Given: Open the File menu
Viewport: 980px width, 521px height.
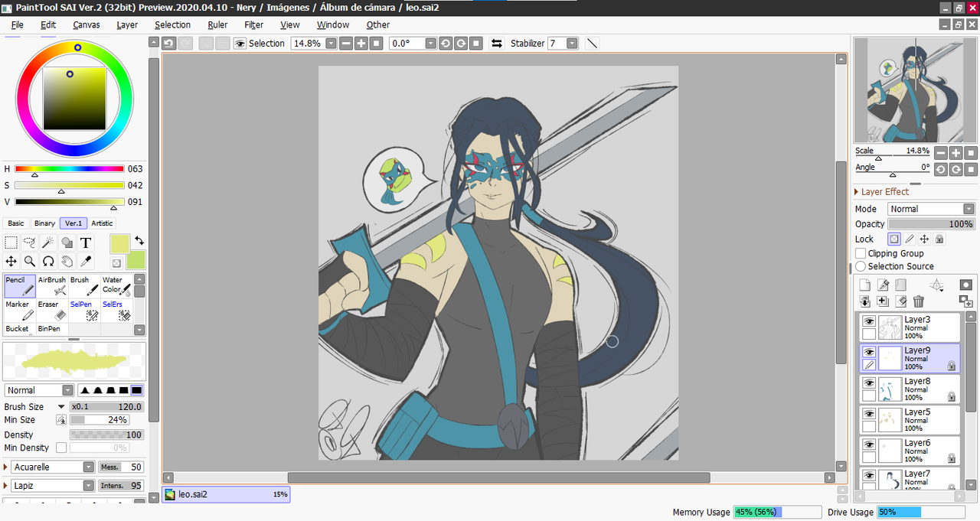Looking at the screenshot, I should coord(17,24).
